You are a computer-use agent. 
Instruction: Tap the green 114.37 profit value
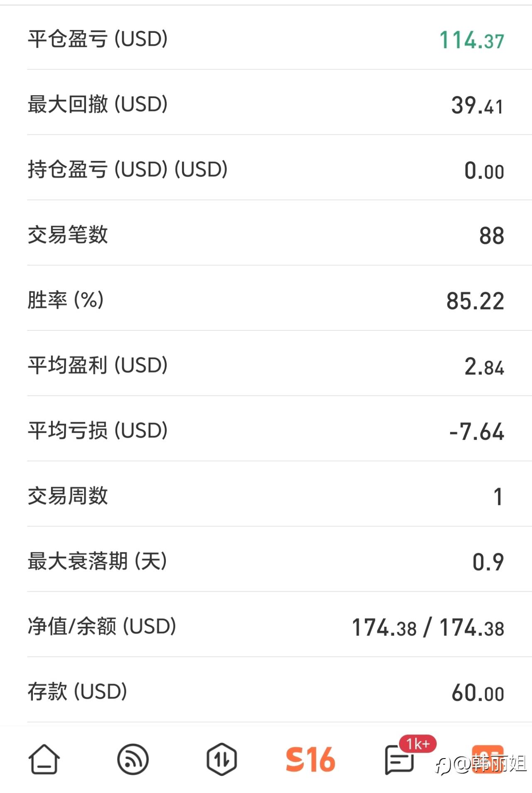pos(472,40)
